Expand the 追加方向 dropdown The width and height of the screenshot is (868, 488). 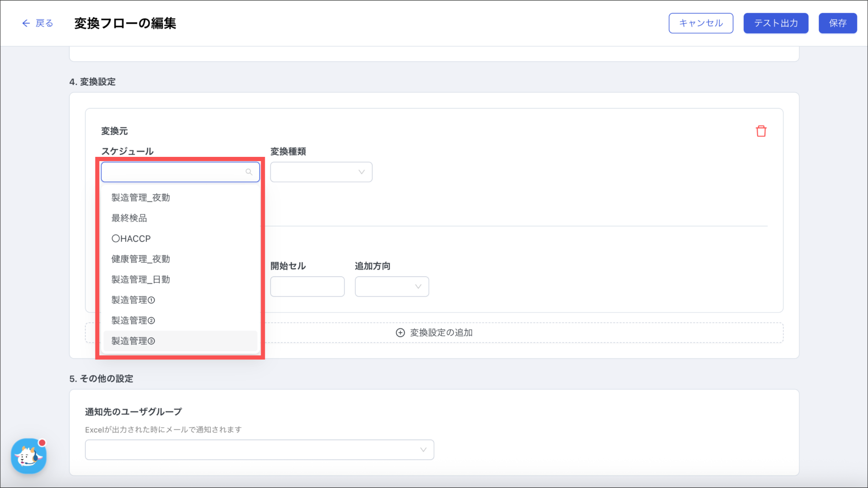[392, 286]
